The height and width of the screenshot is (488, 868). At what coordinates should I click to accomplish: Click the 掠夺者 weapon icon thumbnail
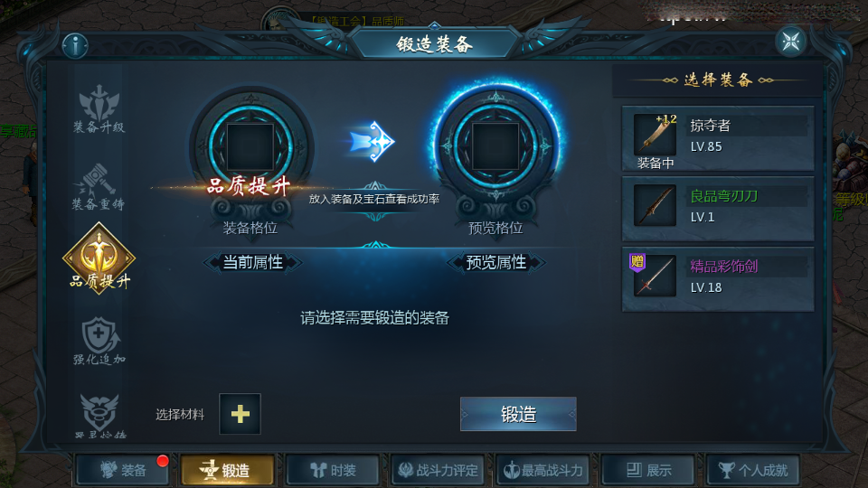(655, 134)
